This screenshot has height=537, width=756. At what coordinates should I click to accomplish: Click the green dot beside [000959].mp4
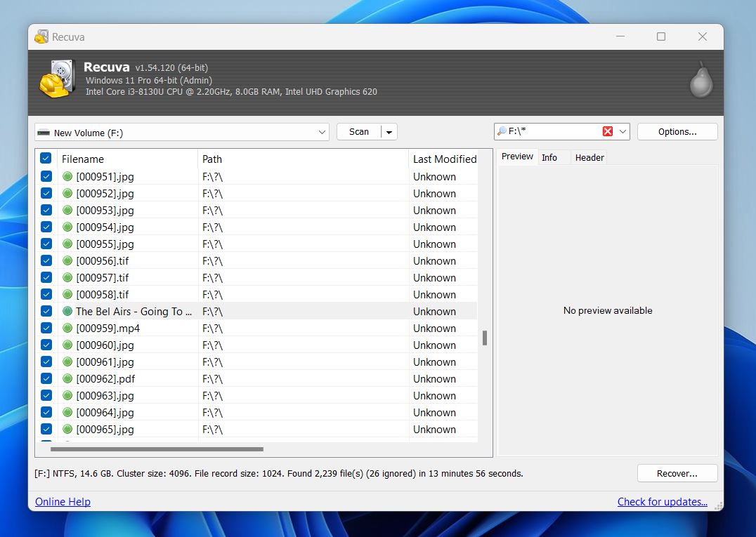pos(67,328)
